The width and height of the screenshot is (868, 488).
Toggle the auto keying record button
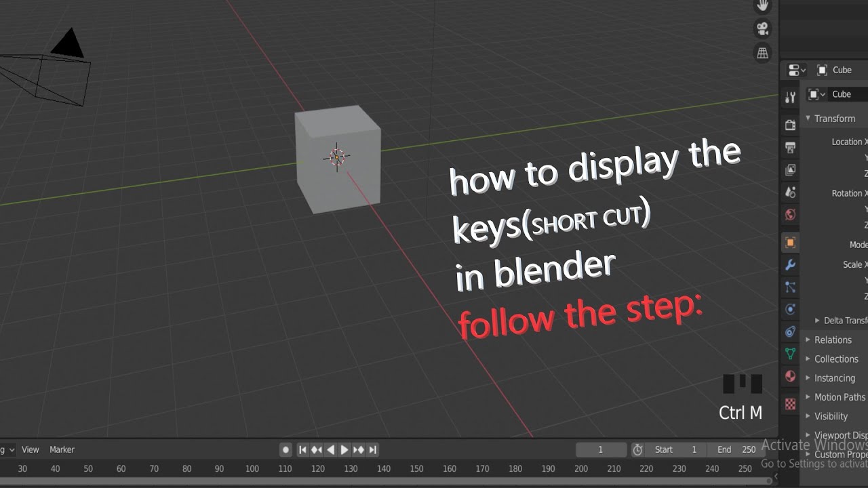tap(286, 449)
